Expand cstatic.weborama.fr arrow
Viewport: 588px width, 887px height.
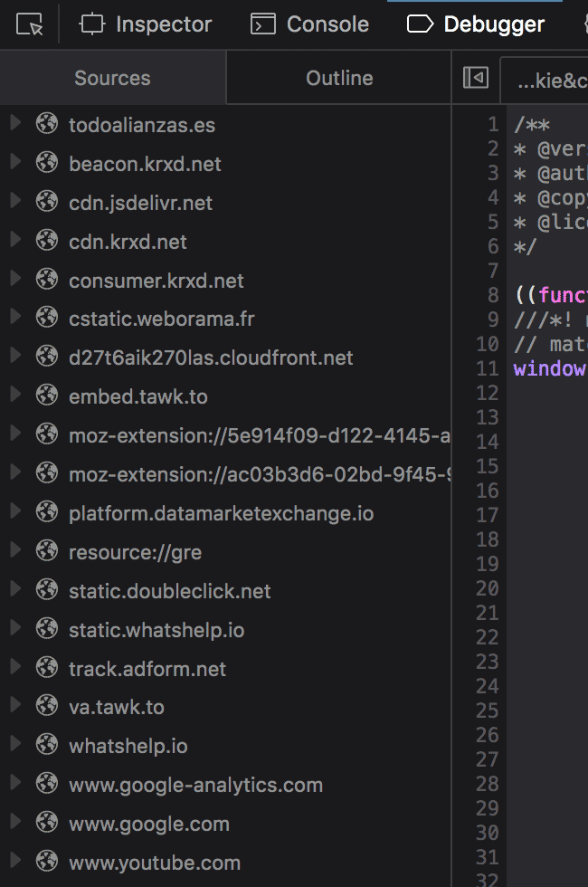tap(16, 318)
